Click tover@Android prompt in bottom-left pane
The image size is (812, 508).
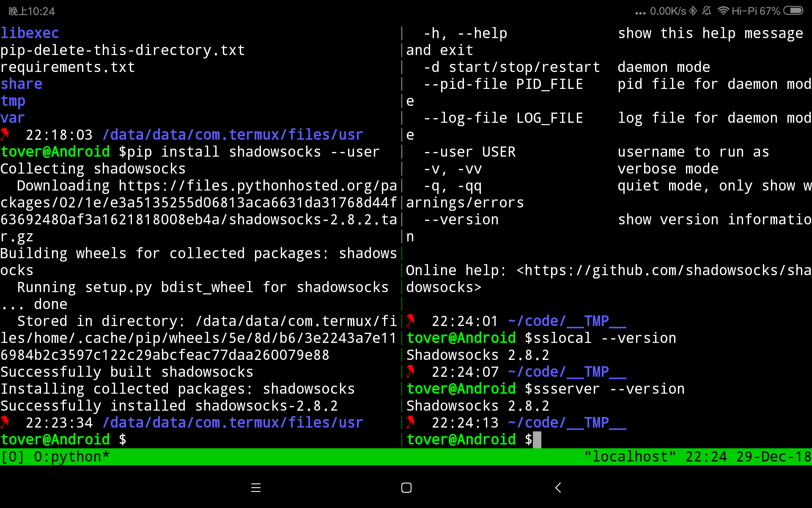[x=55, y=439]
